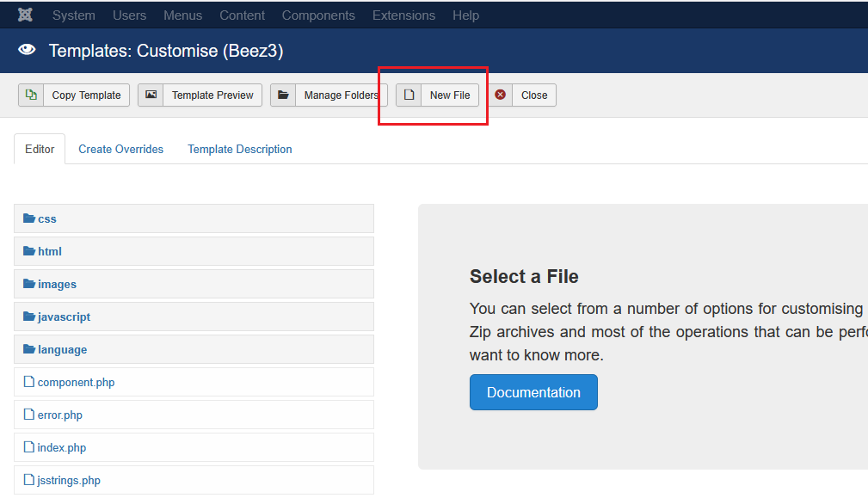Open the Extensions menu
This screenshot has width=868, height=498.
click(x=403, y=15)
